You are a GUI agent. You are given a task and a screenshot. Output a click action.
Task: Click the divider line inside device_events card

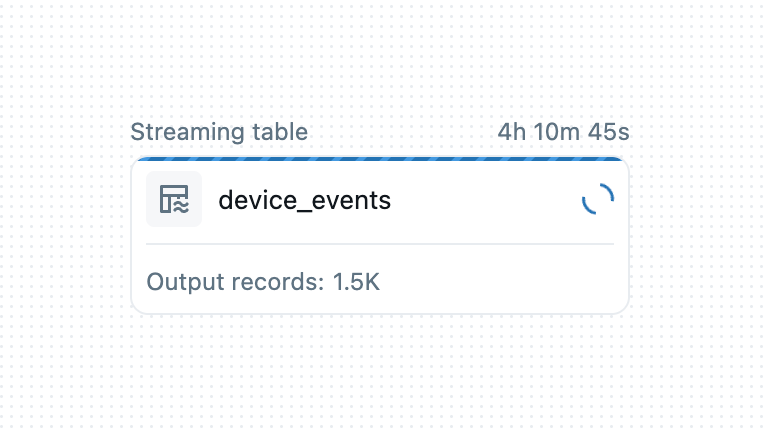(380, 244)
